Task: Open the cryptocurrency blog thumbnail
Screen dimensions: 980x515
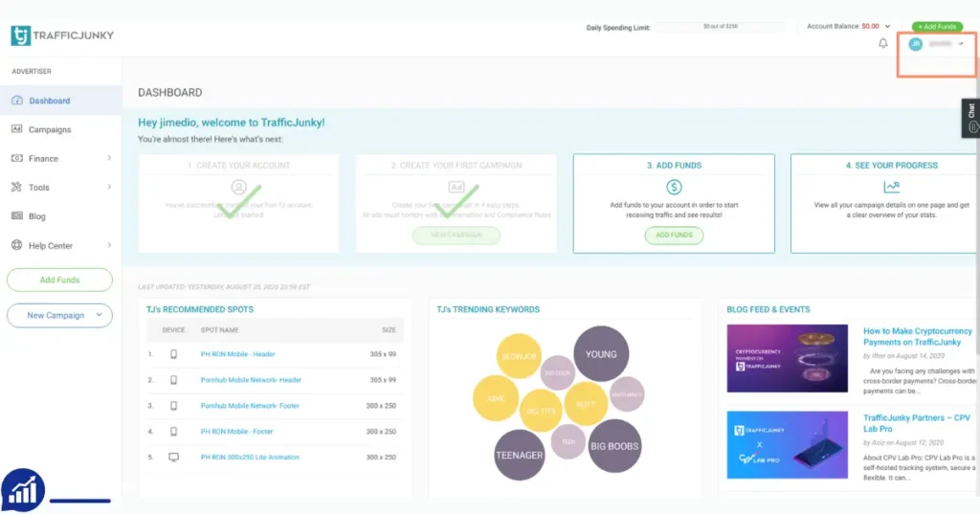Action: coord(787,358)
